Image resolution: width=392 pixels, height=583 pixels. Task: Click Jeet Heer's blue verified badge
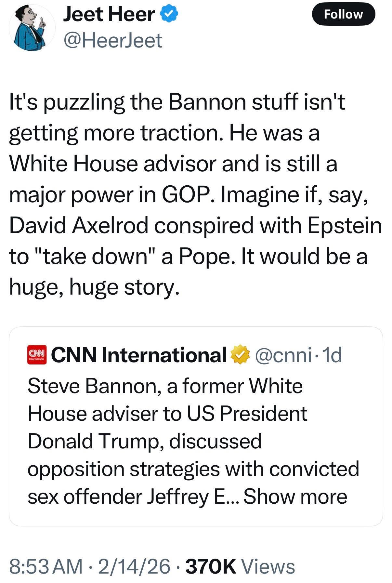coord(170,14)
